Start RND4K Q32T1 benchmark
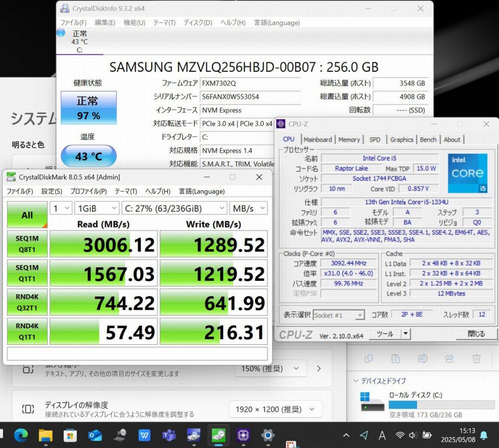The width and height of the screenshot is (499, 448). (x=27, y=302)
